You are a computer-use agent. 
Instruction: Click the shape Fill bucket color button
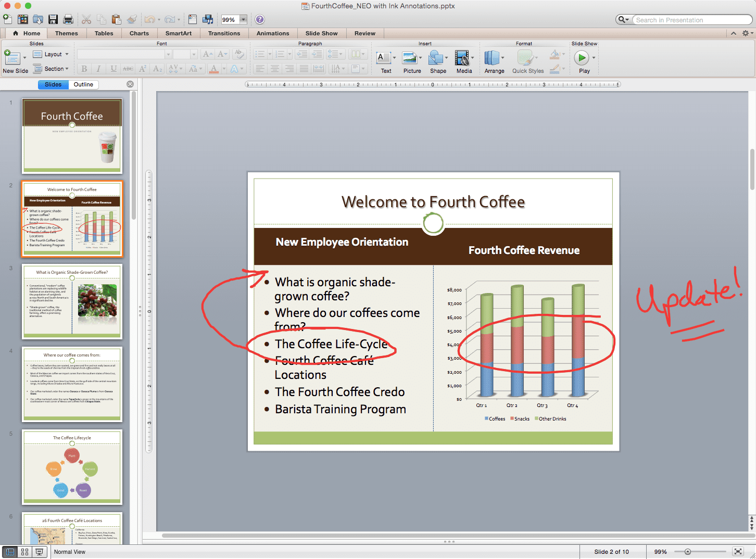click(555, 54)
